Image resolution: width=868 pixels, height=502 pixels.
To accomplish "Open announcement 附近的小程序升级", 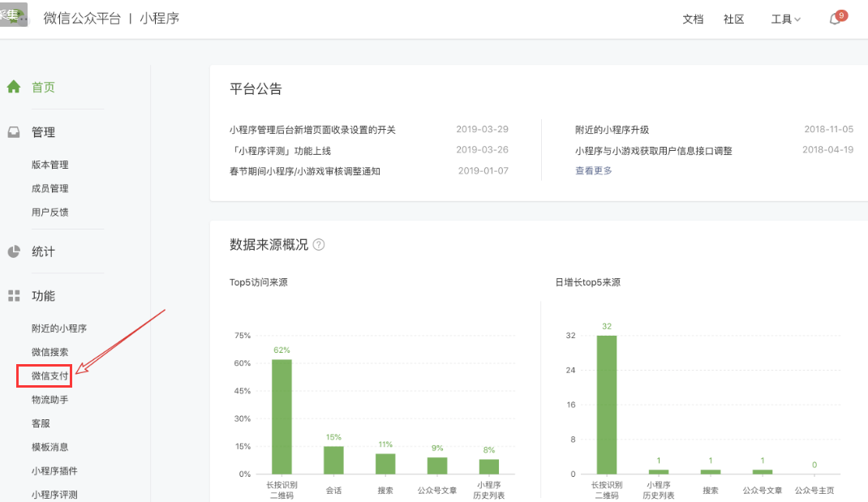I will [x=612, y=130].
